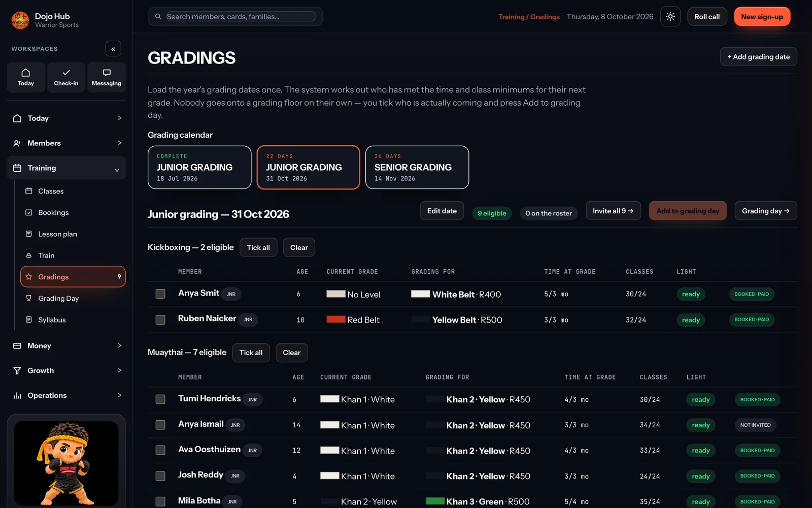Click the search magnifier icon
Image resolution: width=812 pixels, height=508 pixels.
coord(158,17)
